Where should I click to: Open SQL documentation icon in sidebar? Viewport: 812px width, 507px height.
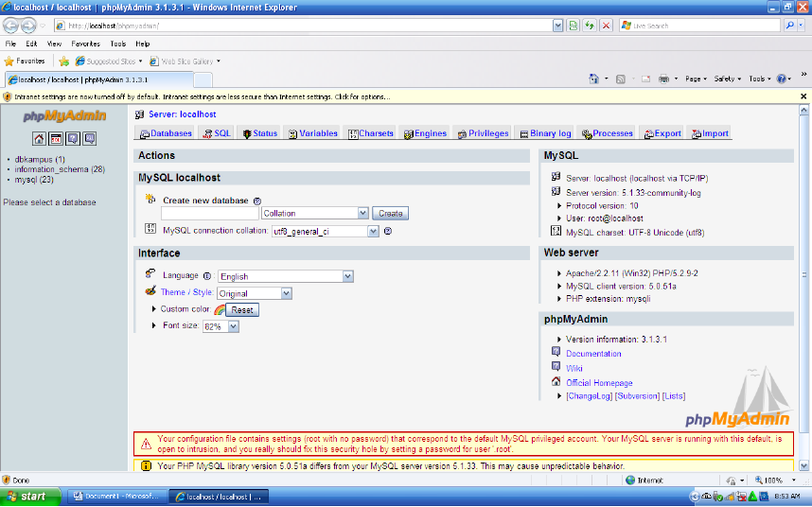pos(90,139)
